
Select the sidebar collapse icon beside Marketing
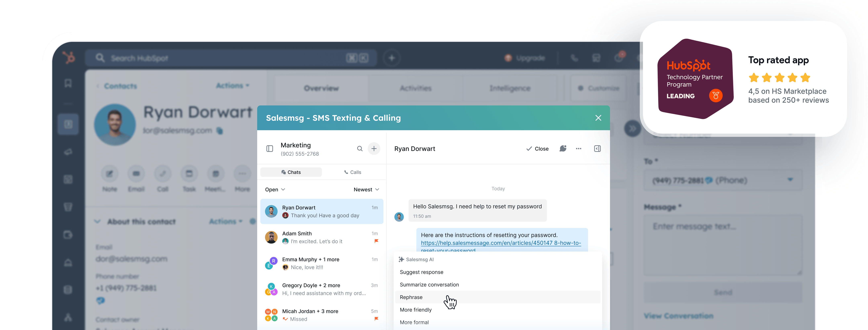click(x=270, y=148)
